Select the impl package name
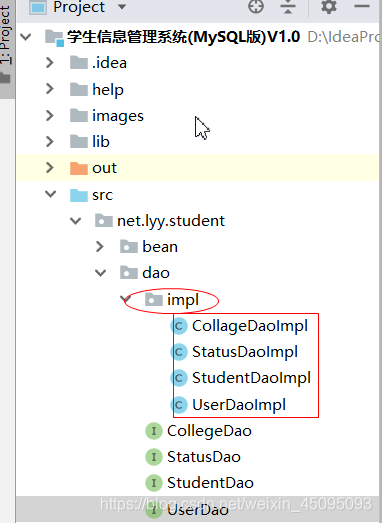Screen dimensions: 382x523 click(x=183, y=300)
